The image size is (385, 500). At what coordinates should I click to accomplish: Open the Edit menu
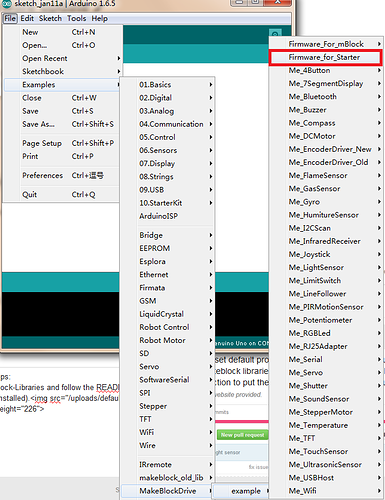pos(27,18)
